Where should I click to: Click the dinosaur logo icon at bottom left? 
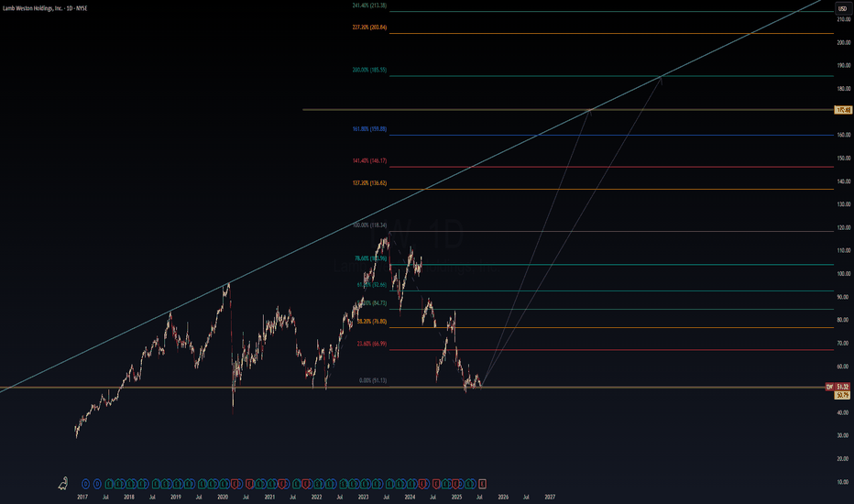pyautogui.click(x=63, y=483)
